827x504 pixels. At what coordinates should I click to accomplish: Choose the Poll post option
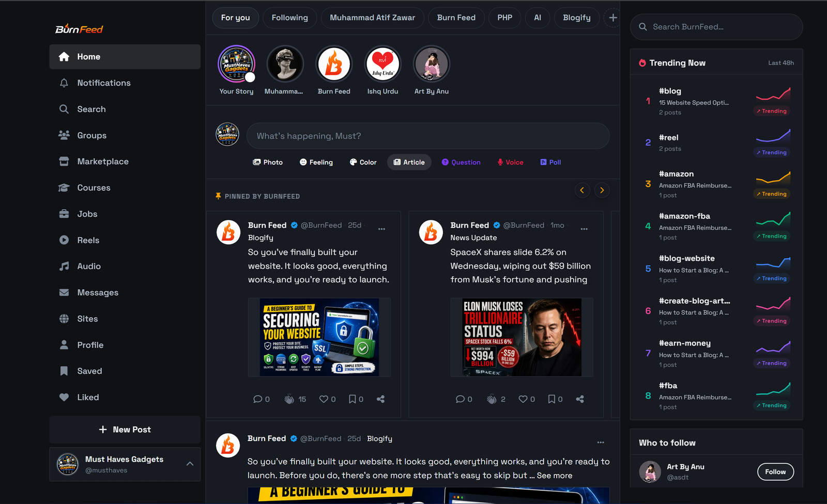tap(550, 162)
